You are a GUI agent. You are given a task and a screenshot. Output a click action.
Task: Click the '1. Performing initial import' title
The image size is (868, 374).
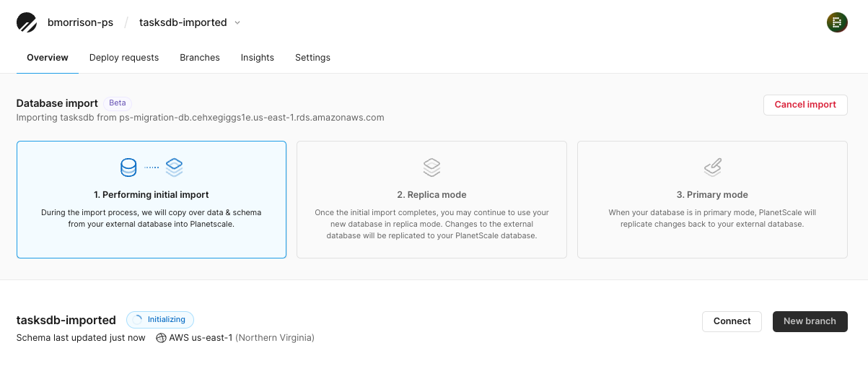[152, 195]
